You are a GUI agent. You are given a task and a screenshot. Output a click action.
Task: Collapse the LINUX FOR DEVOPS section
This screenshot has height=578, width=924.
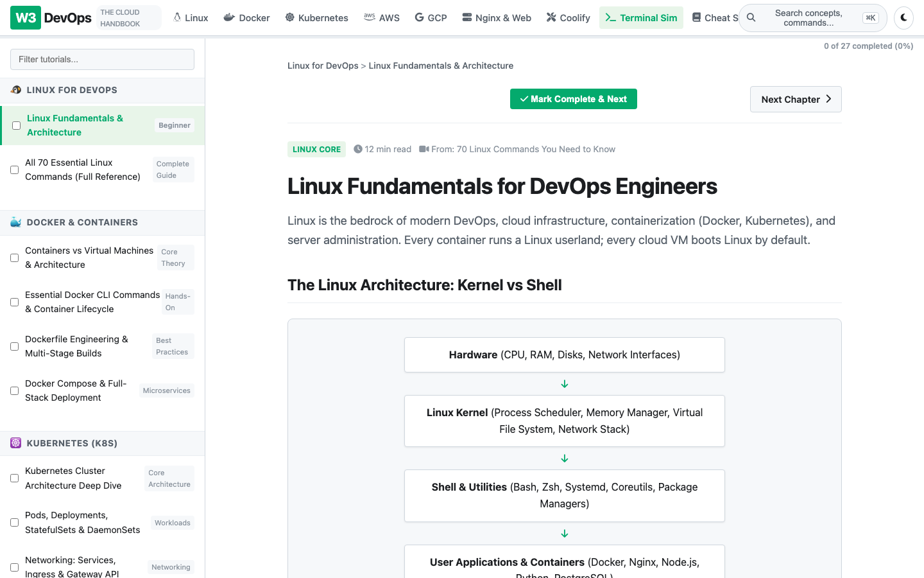pos(103,90)
